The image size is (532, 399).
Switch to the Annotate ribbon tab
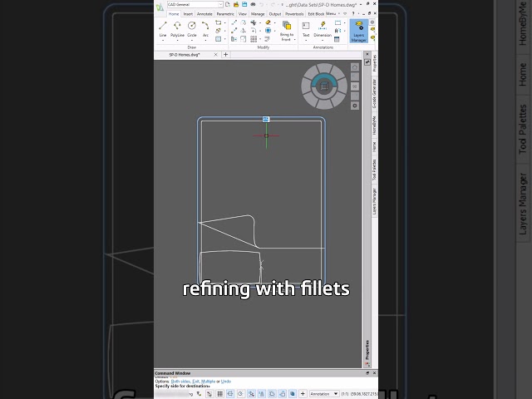tap(204, 14)
